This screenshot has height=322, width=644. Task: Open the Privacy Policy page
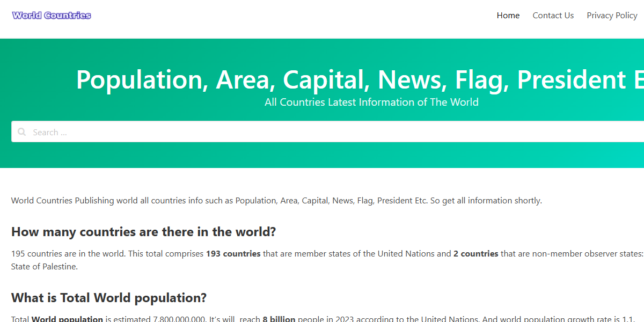[612, 16]
